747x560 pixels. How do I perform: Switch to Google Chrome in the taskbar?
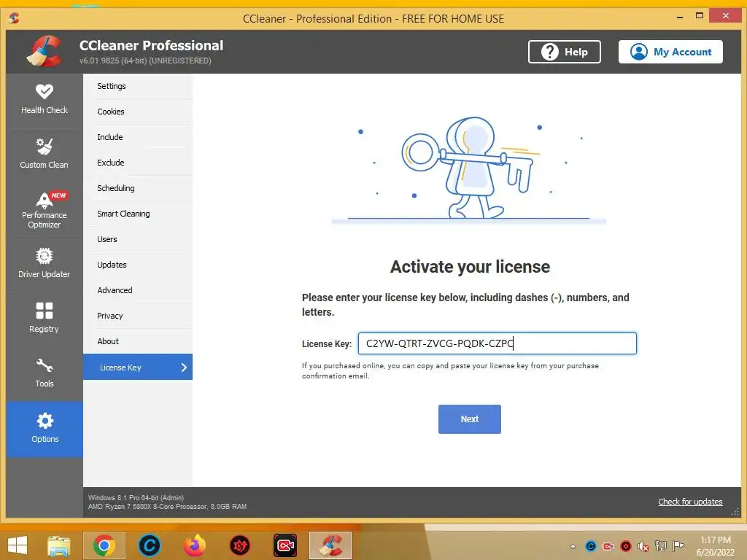104,545
